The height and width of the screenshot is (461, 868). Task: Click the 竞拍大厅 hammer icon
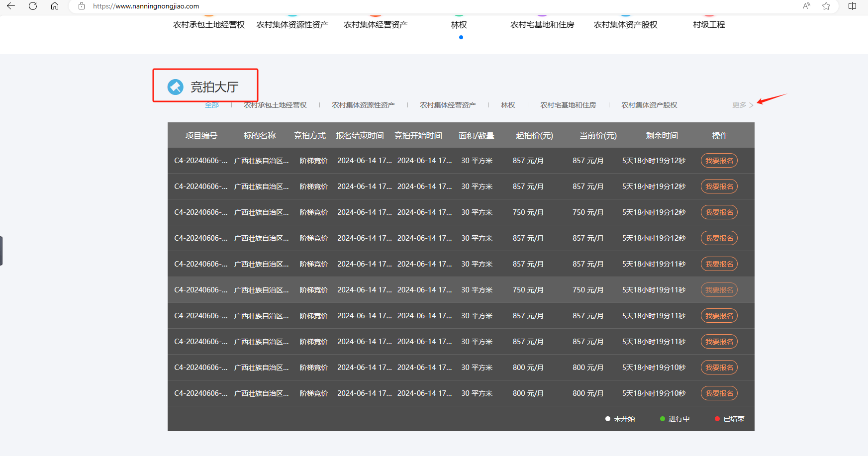175,87
